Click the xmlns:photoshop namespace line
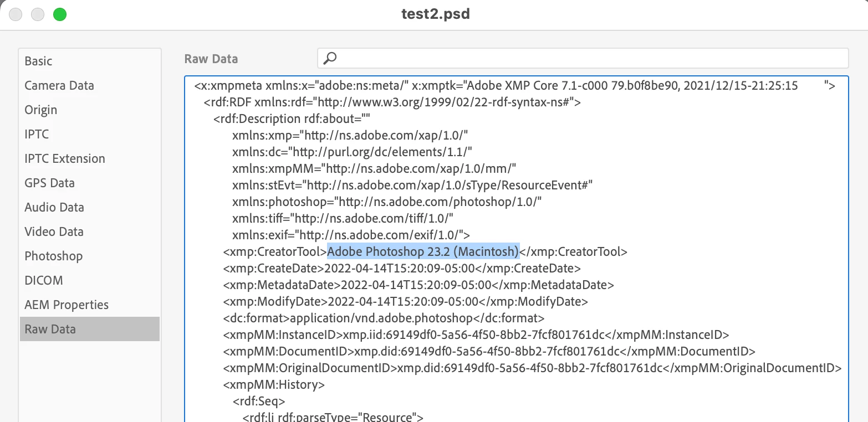868x422 pixels. click(x=387, y=202)
